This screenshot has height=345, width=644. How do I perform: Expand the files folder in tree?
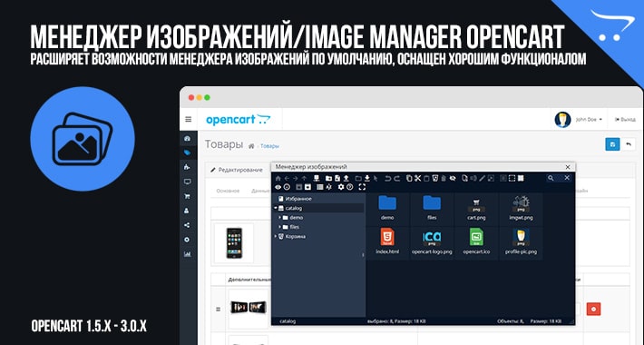[x=280, y=227]
